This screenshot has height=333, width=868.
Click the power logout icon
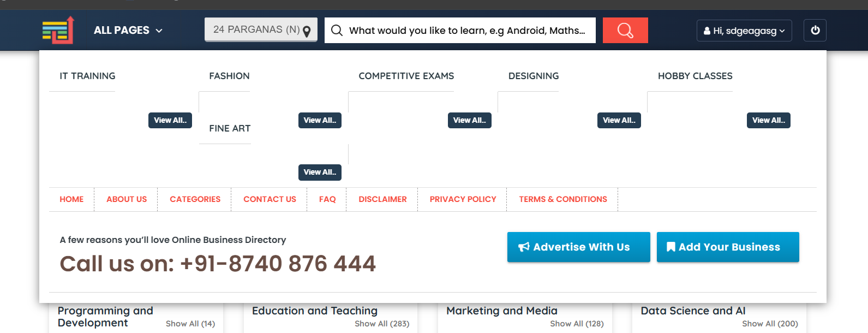(815, 31)
